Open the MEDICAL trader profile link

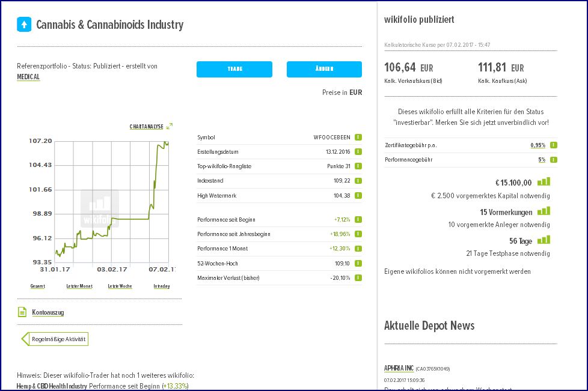[28, 77]
